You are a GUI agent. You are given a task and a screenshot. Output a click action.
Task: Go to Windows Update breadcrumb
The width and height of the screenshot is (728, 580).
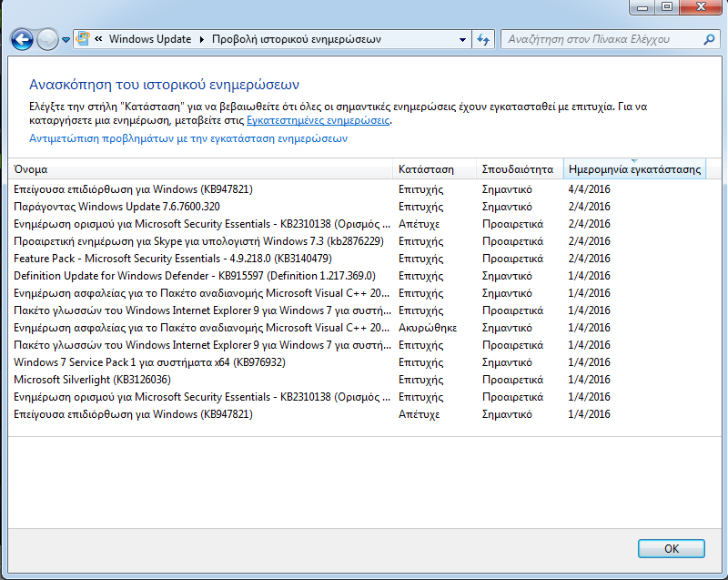(x=150, y=39)
